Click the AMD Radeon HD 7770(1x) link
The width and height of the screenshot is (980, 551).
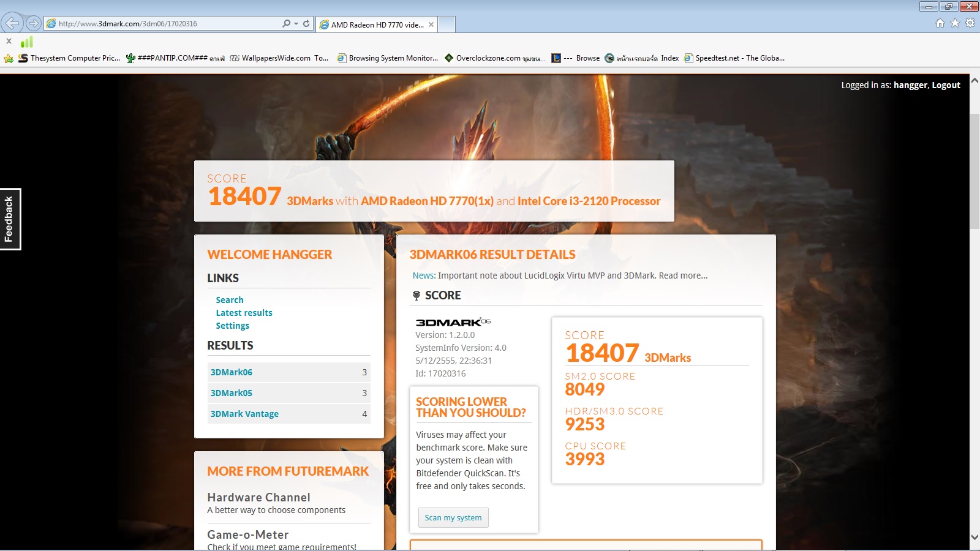428,201
